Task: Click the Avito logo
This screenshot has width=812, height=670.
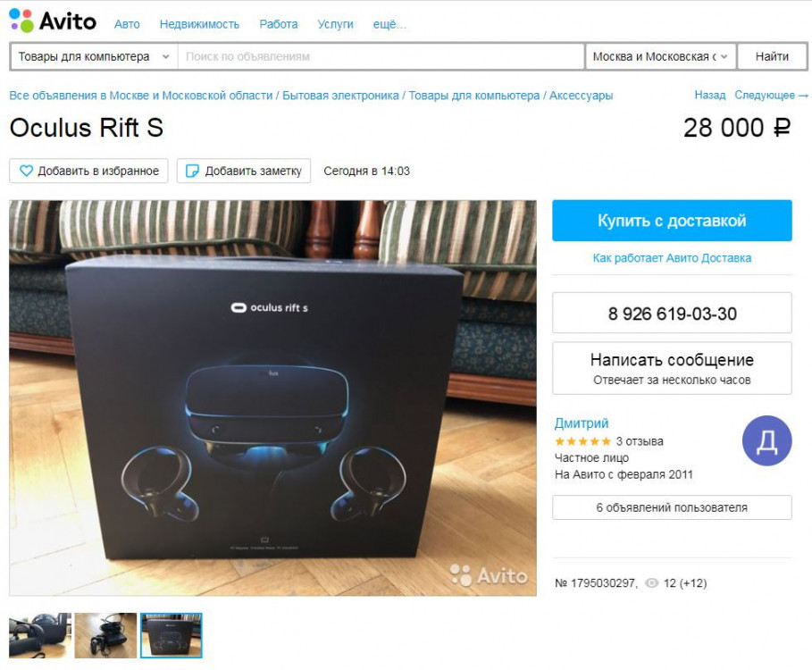Action: click(53, 21)
